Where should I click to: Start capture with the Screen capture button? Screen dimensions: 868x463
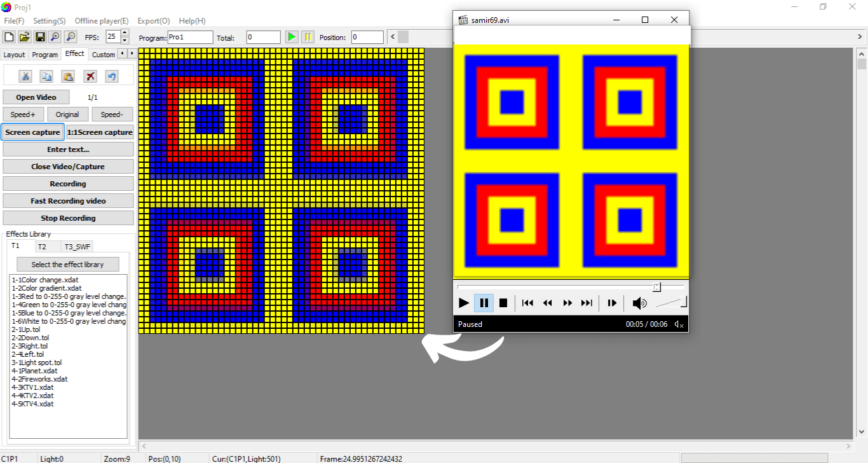click(x=33, y=132)
